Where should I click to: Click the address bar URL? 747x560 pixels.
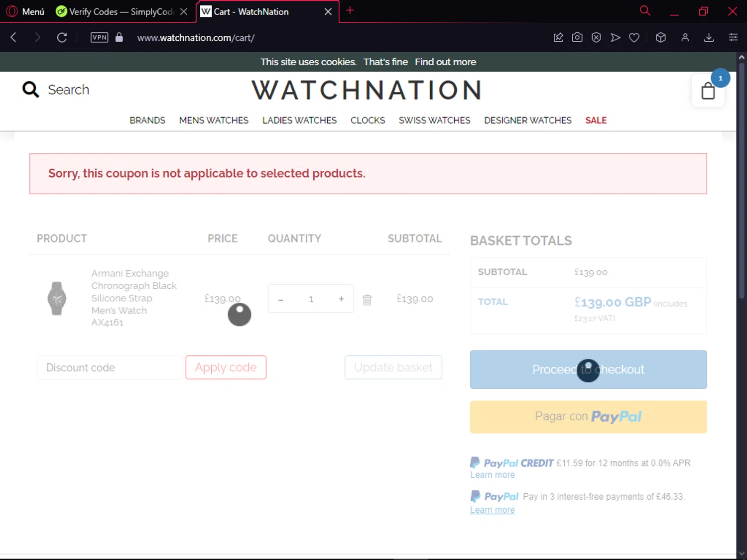pos(196,38)
